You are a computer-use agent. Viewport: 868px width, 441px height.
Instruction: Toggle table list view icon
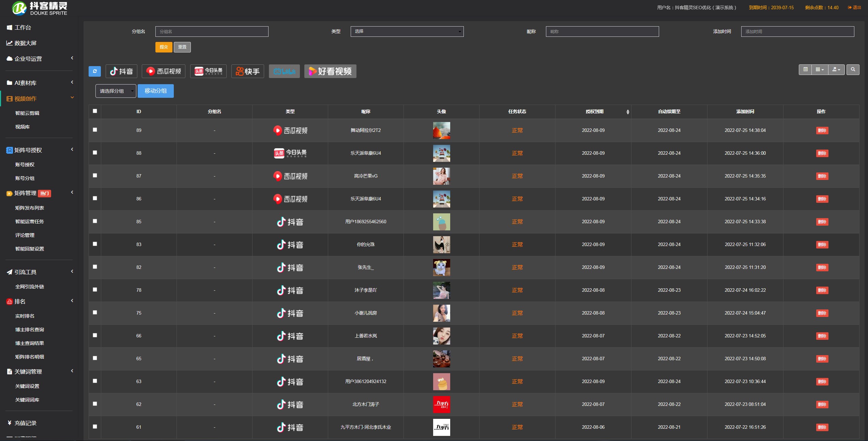click(805, 70)
